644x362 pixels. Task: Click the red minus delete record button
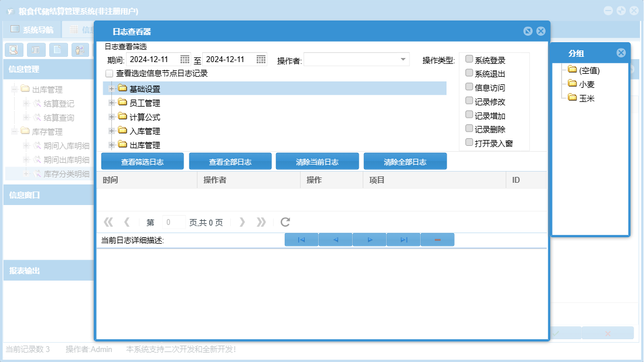pos(437,240)
